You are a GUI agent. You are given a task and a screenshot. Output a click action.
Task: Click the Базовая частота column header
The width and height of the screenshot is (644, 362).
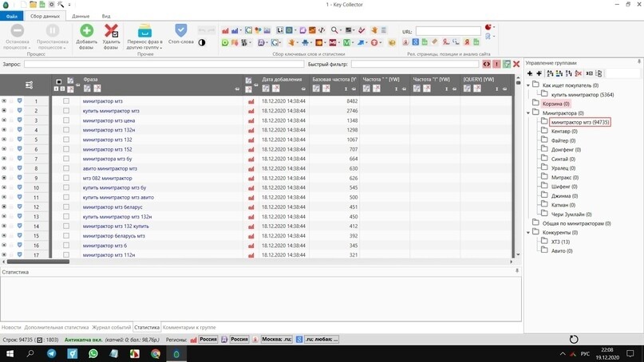tap(334, 79)
